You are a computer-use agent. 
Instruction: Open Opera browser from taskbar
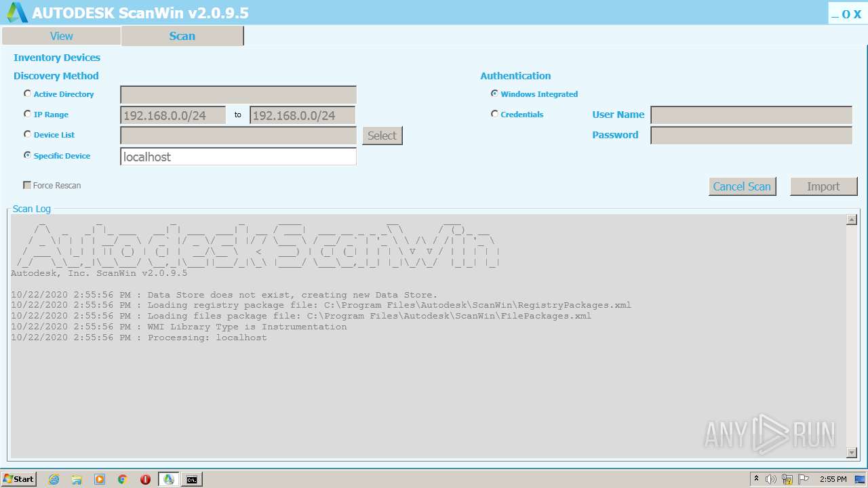point(145,479)
